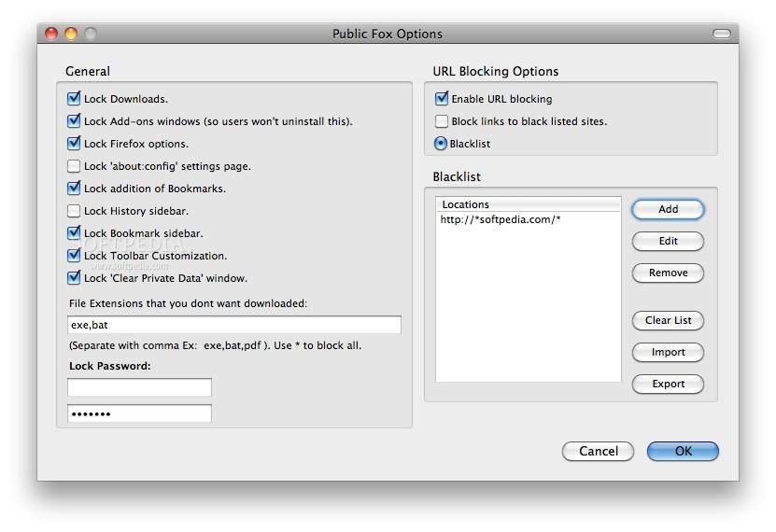Image resolution: width=776 pixels, height=532 pixels.
Task: Click the Clear List button
Action: (668, 320)
